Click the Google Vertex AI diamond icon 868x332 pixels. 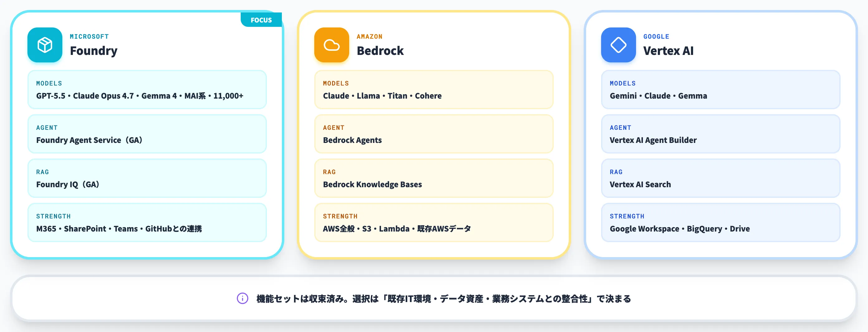point(618,45)
